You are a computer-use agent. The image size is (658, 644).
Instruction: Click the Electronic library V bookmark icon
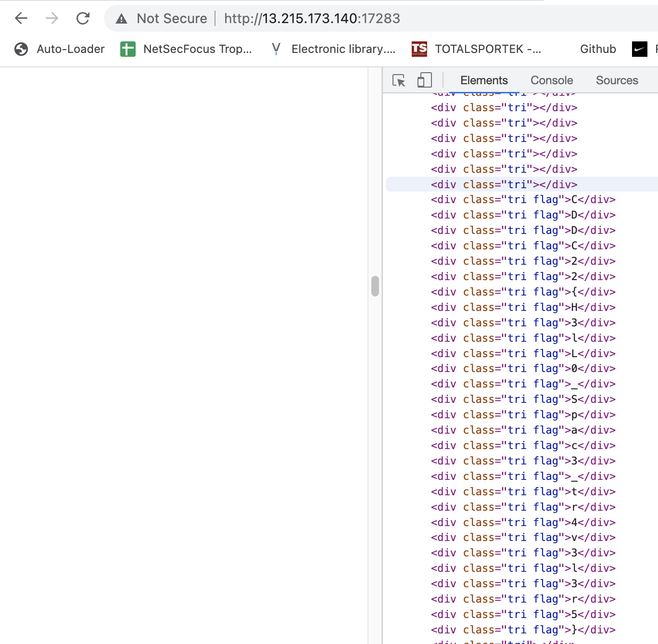coord(276,49)
